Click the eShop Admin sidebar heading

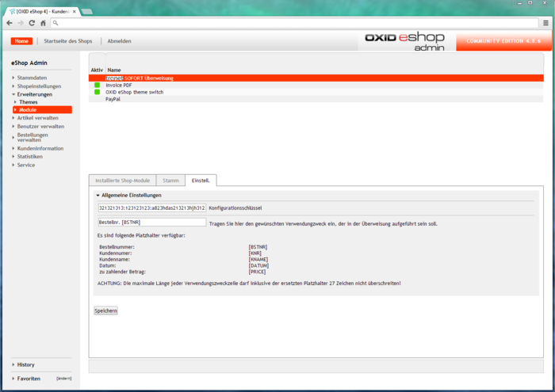point(29,63)
